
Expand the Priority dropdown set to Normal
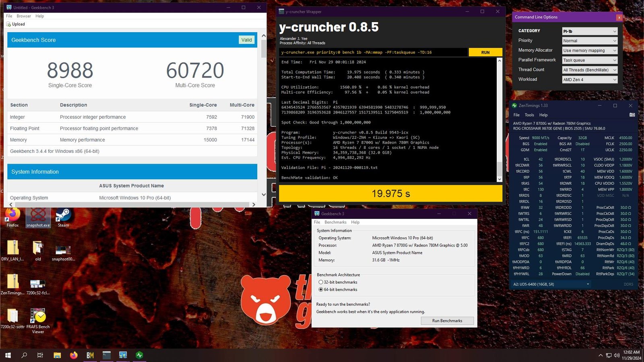(x=590, y=41)
